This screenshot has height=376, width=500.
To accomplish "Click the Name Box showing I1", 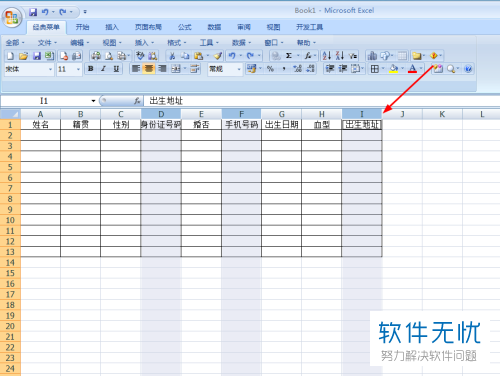I will (x=44, y=101).
